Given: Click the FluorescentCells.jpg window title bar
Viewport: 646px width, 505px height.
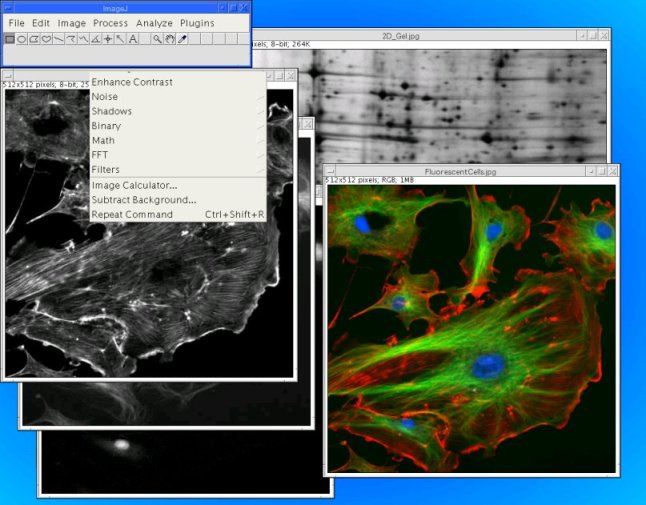Looking at the screenshot, I should point(460,172).
